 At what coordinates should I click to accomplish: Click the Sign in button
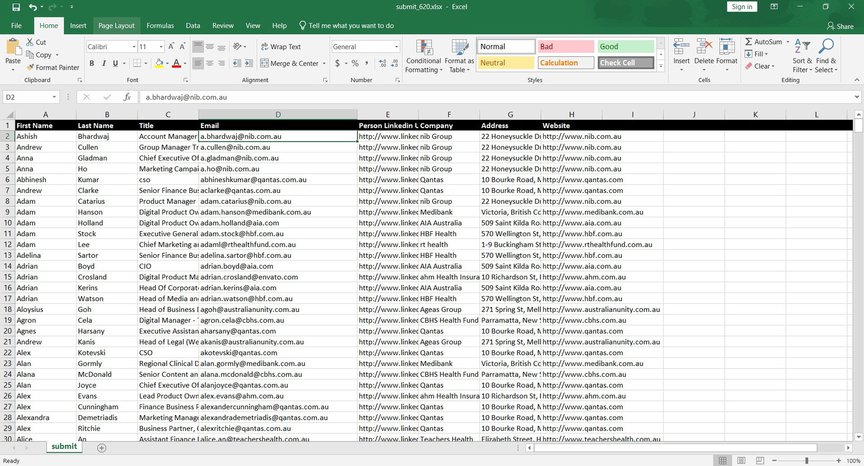(x=741, y=7)
